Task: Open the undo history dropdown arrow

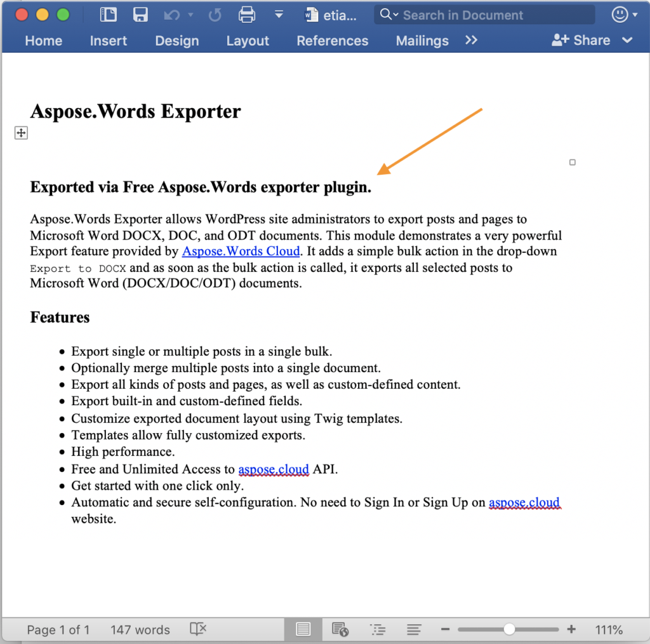Action: click(190, 15)
